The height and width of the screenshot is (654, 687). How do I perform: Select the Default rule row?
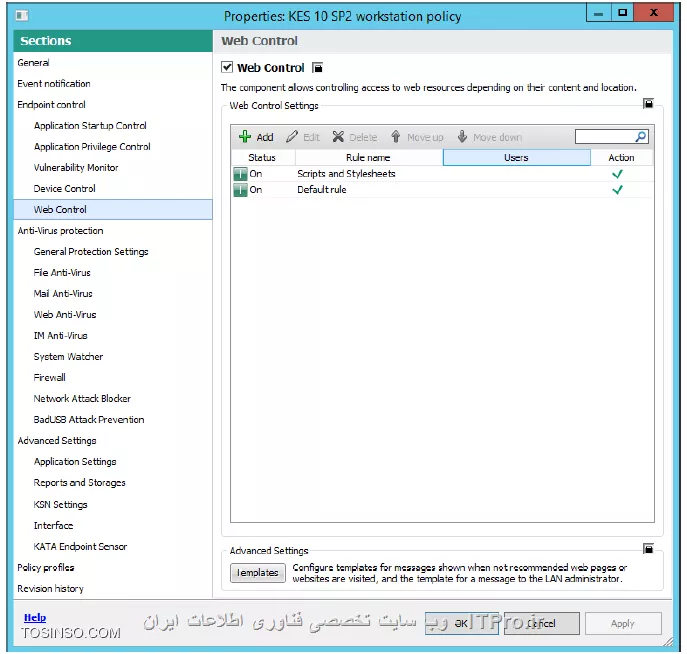442,190
